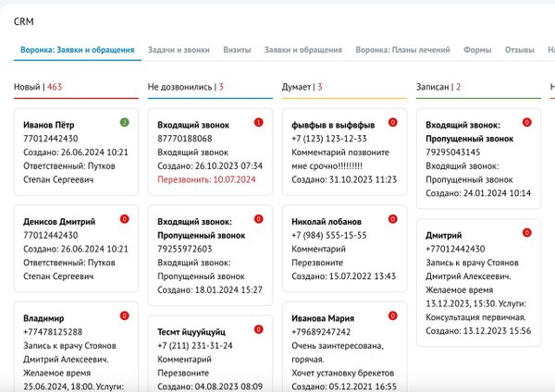Click red badge on фывфыв в выфвфыв card
Viewport: 555px width, 392px height.
pyautogui.click(x=392, y=122)
